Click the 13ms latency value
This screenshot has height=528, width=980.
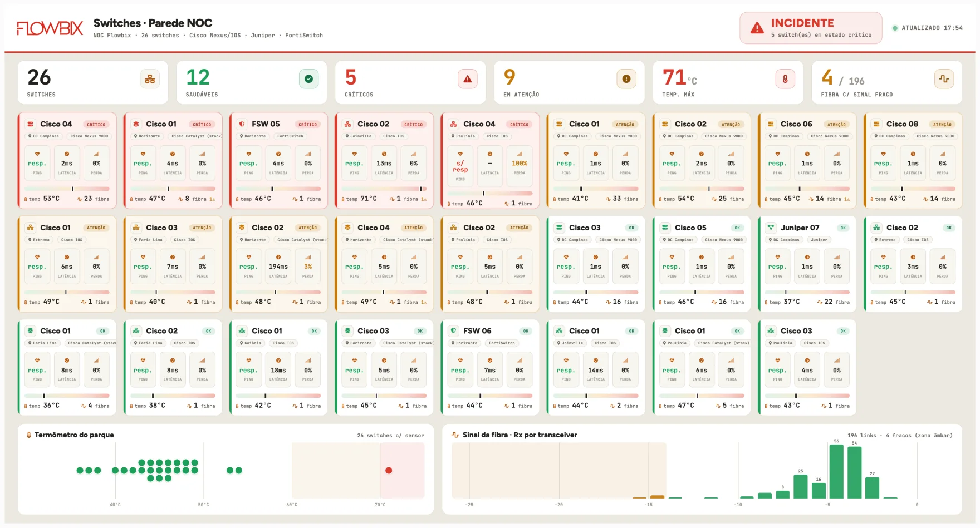[x=384, y=164]
